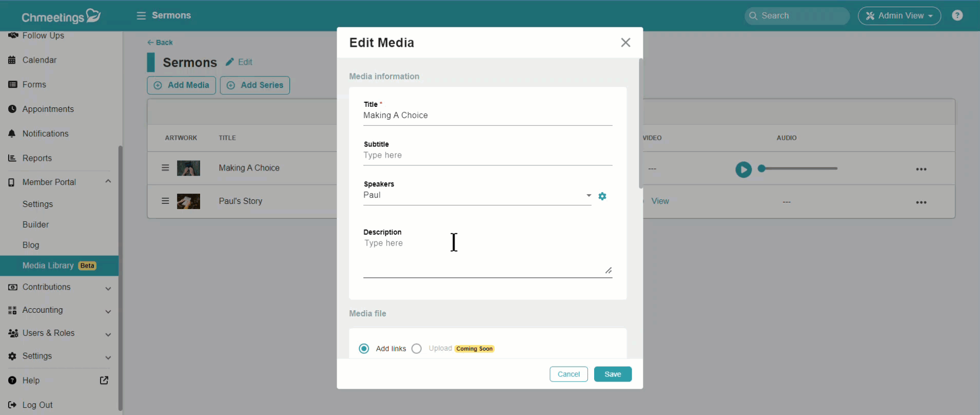Viewport: 980px width, 415px height.
Task: Click the Title input field
Action: [x=487, y=116]
